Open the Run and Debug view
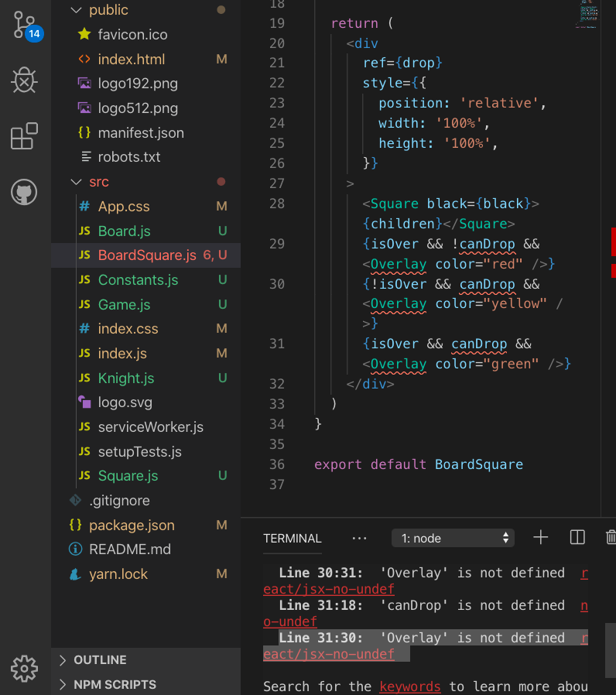 [24, 80]
